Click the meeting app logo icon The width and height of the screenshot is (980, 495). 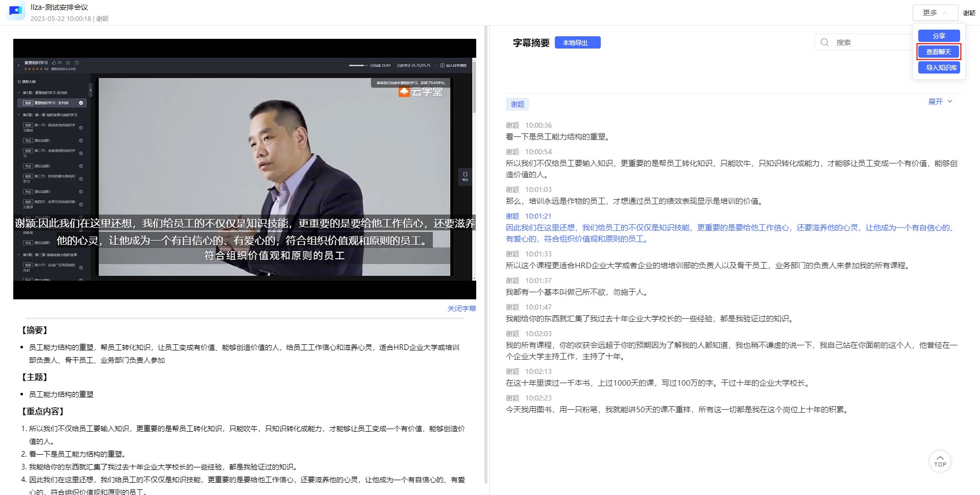[15, 11]
